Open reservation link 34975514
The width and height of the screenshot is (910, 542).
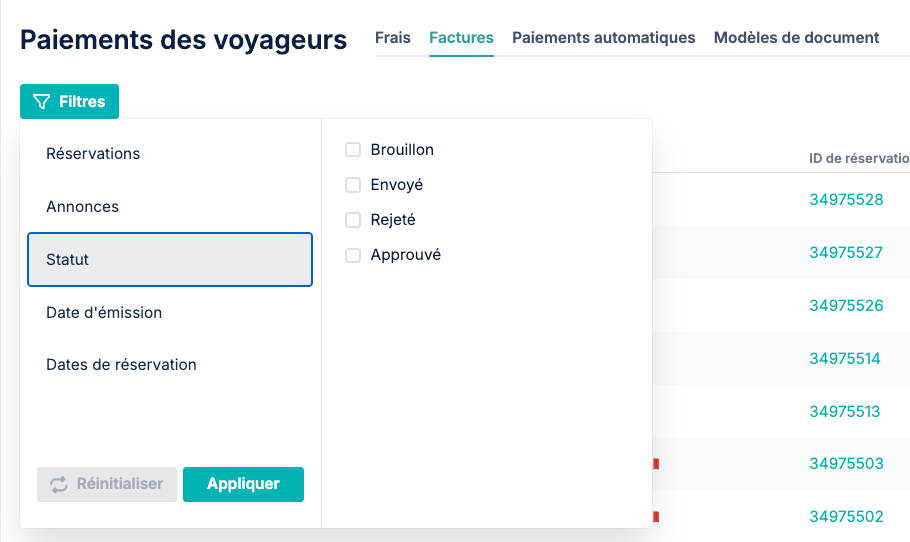(x=845, y=359)
